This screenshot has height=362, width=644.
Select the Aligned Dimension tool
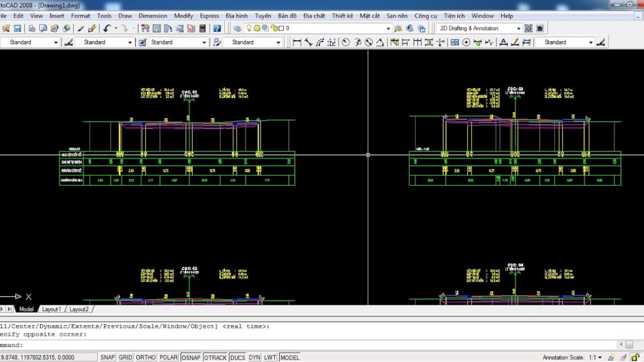click(x=308, y=42)
